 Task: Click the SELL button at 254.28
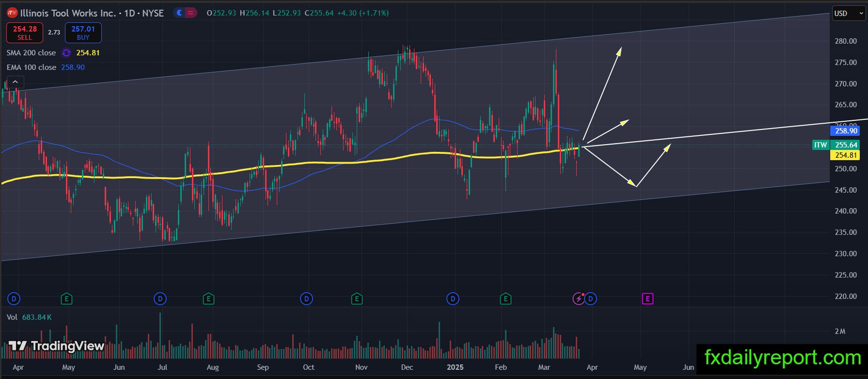click(25, 33)
